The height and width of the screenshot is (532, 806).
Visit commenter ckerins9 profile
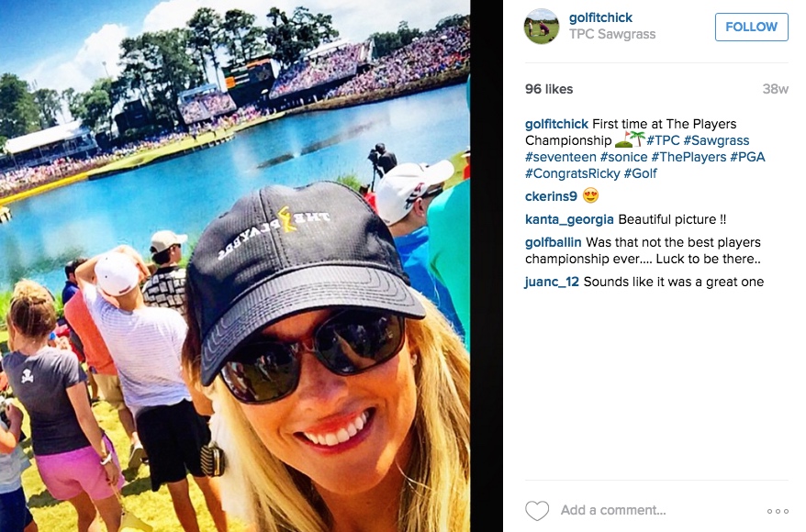[551, 196]
